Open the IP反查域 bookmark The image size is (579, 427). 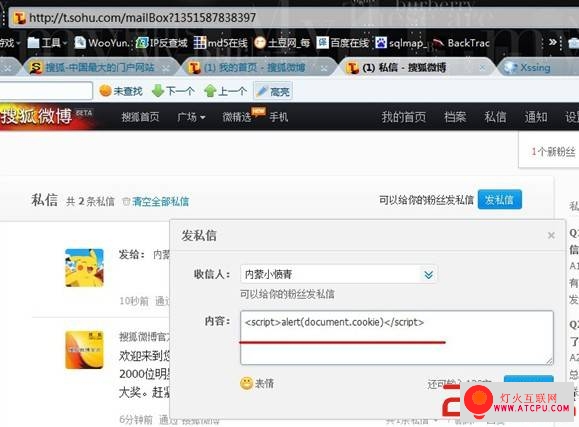tap(162, 43)
